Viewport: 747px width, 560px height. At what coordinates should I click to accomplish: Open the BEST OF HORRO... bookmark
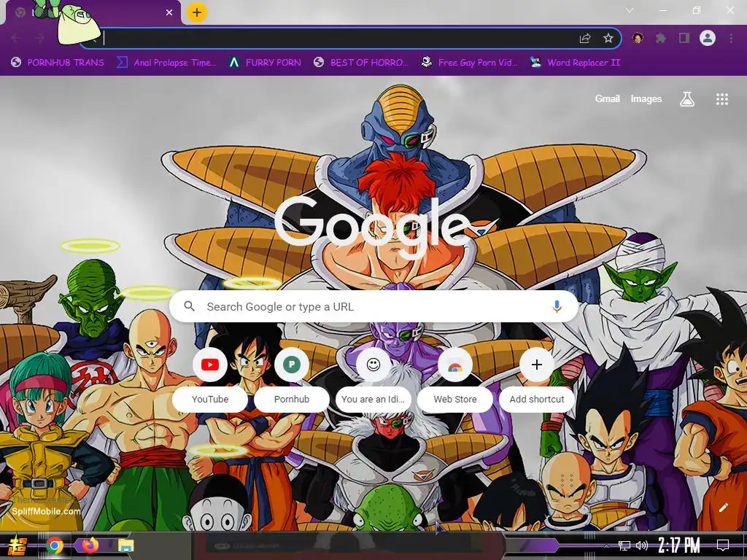(361, 63)
